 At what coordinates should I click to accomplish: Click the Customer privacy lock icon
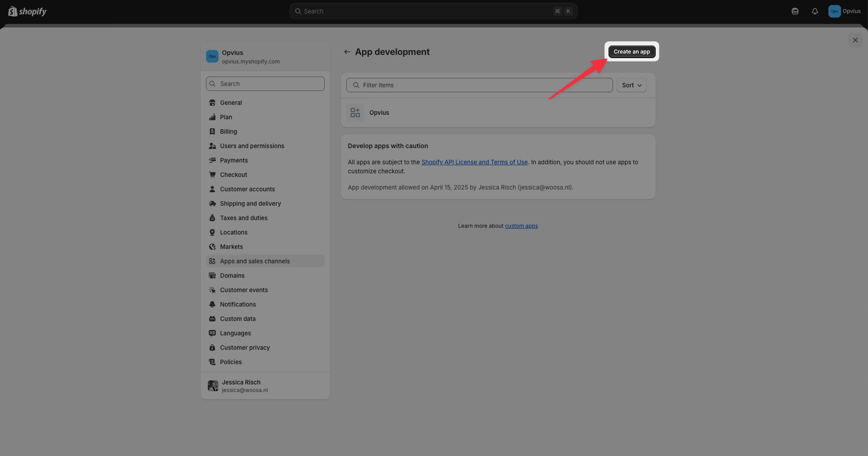click(x=212, y=348)
